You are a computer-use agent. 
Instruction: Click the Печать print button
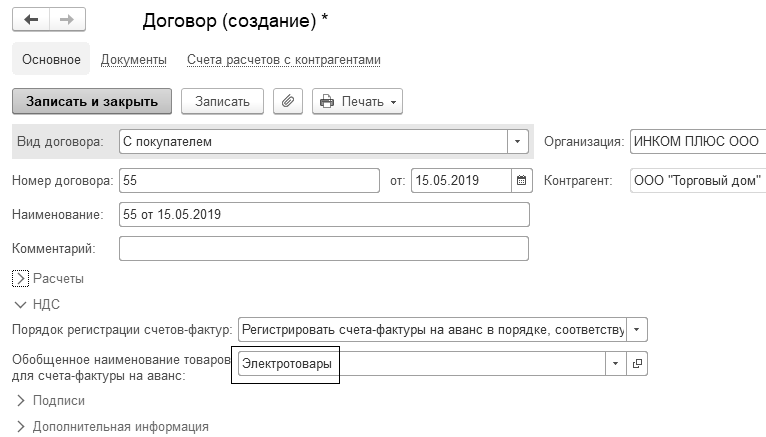pyautogui.click(x=357, y=101)
